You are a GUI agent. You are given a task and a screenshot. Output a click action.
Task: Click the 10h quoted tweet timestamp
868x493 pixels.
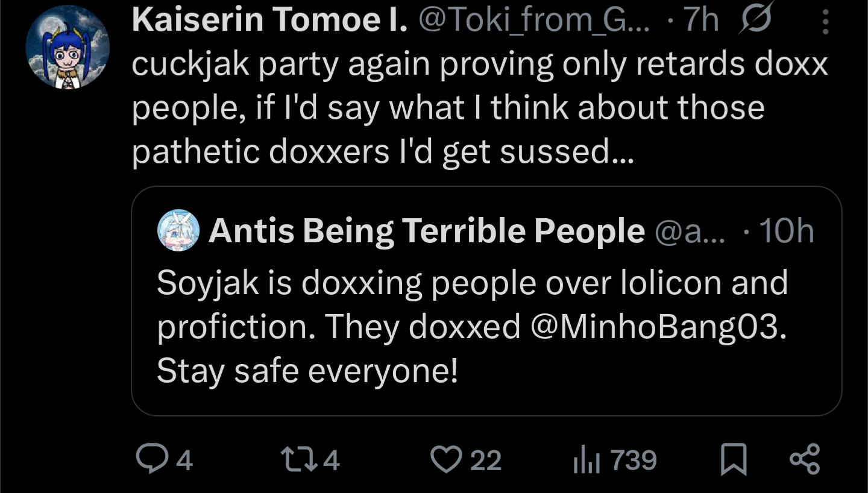click(787, 230)
